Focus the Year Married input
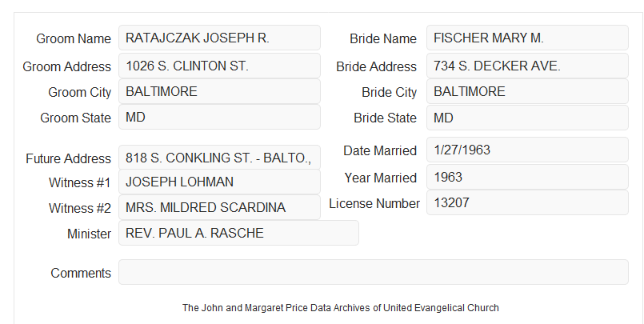The image size is (644, 324). point(527,177)
